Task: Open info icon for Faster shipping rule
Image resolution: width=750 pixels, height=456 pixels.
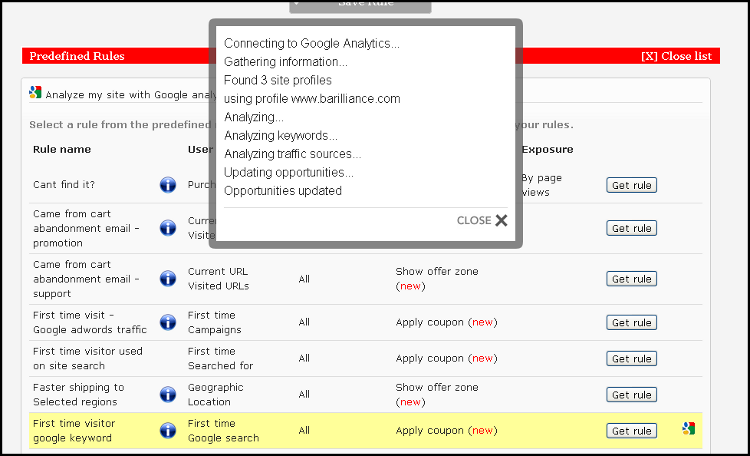Action: pyautogui.click(x=167, y=394)
